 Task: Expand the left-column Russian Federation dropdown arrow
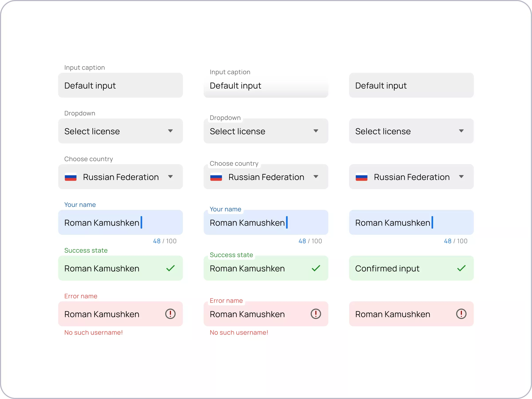170,177
